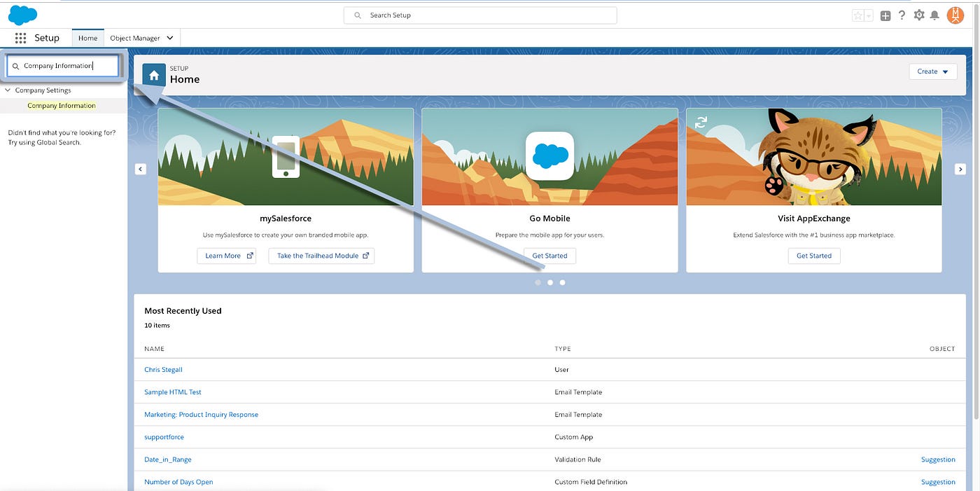
Task: Open the App Launcher waffle icon
Action: click(x=19, y=38)
